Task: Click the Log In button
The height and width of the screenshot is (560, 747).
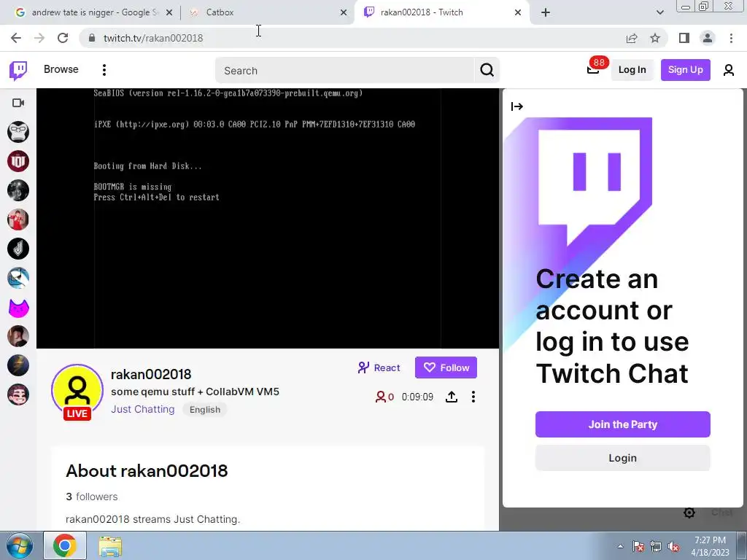Action: coord(632,69)
